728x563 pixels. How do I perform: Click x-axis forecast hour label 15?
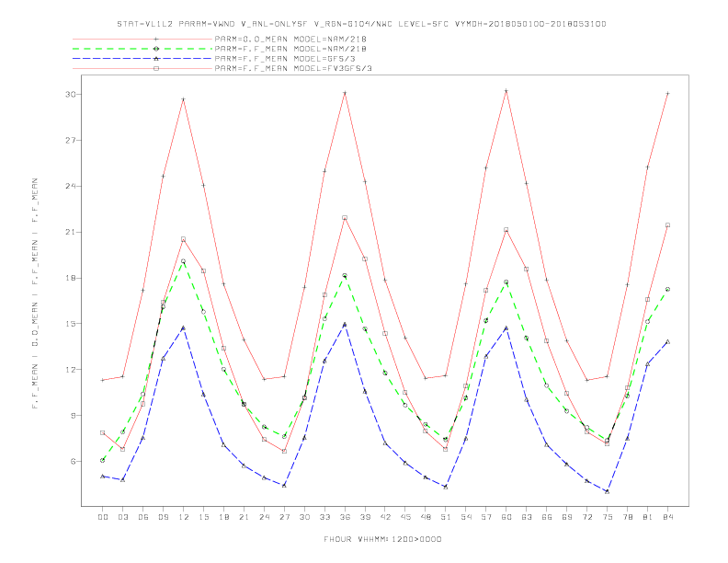[x=203, y=517]
